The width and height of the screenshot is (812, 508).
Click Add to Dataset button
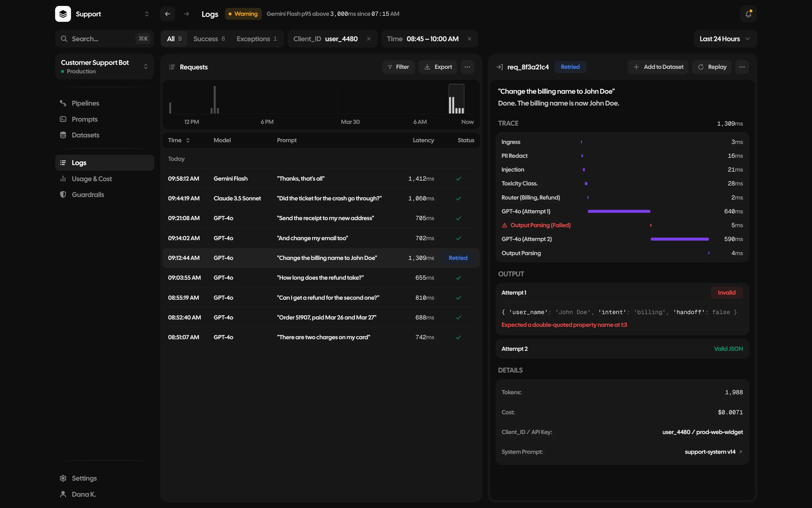coord(658,67)
